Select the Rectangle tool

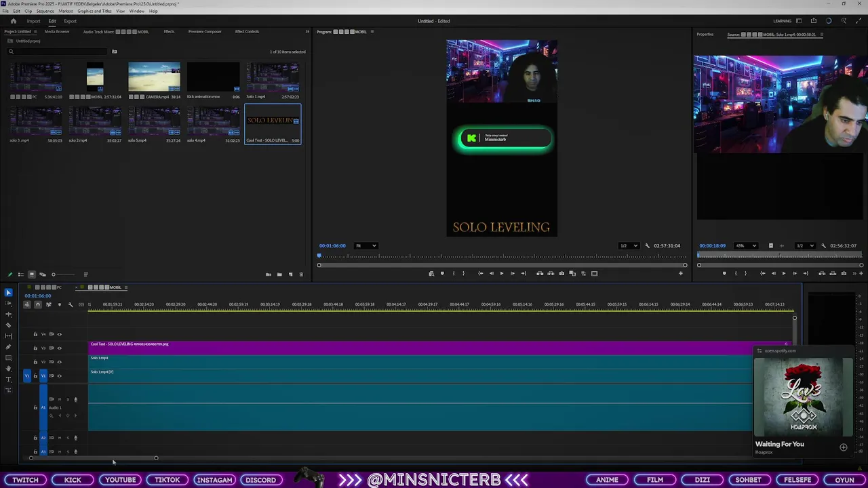point(8,358)
